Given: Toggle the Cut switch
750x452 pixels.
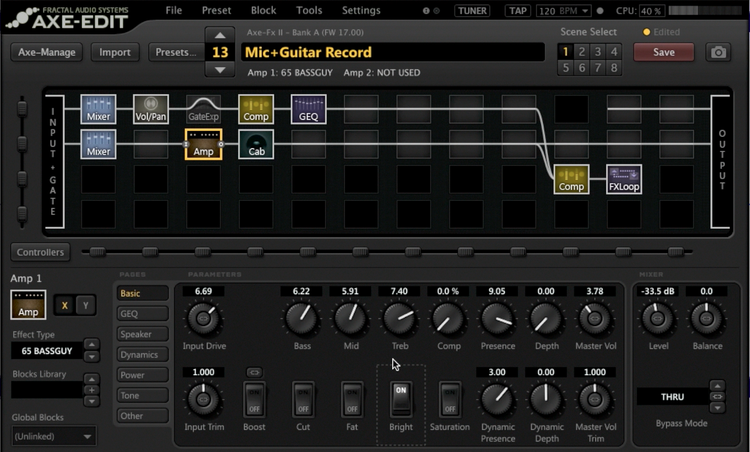Looking at the screenshot, I should pos(303,399).
